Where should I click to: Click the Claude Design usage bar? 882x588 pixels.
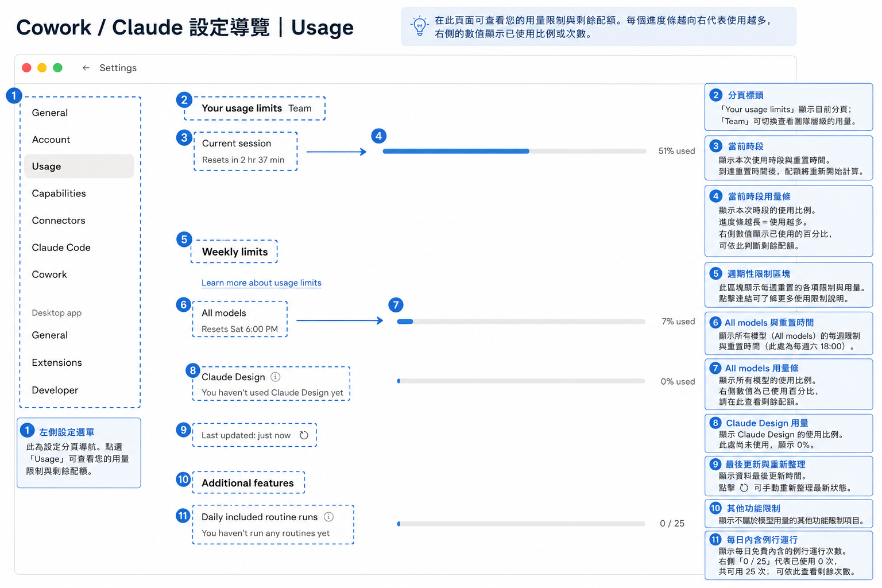point(521,381)
